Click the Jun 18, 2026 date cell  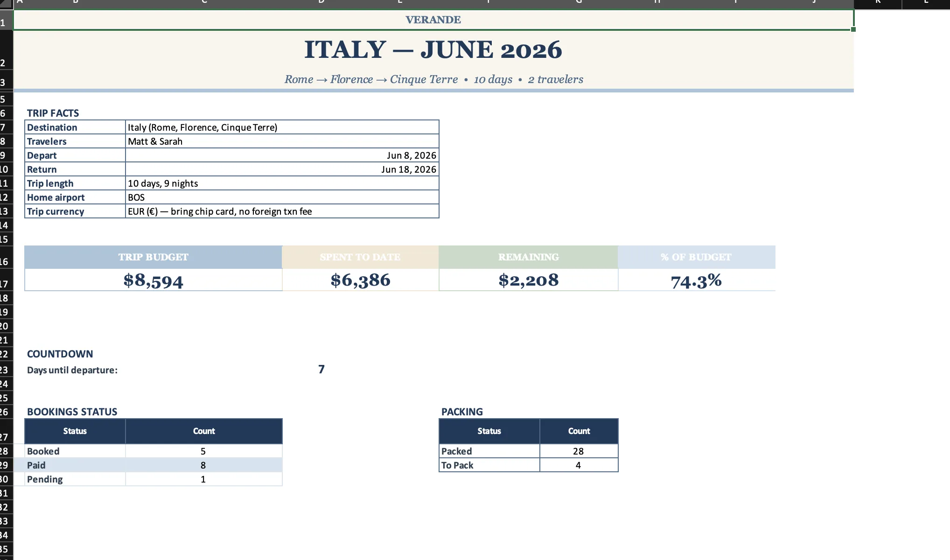(x=282, y=169)
